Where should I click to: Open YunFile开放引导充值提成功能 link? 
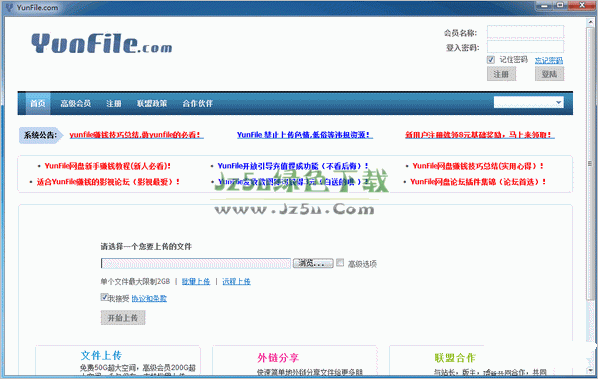(293, 166)
